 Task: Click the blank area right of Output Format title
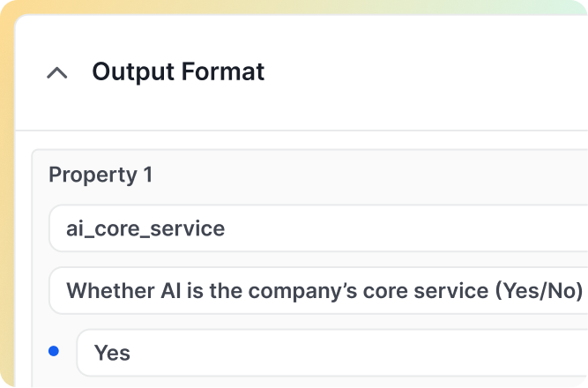(x=423, y=71)
